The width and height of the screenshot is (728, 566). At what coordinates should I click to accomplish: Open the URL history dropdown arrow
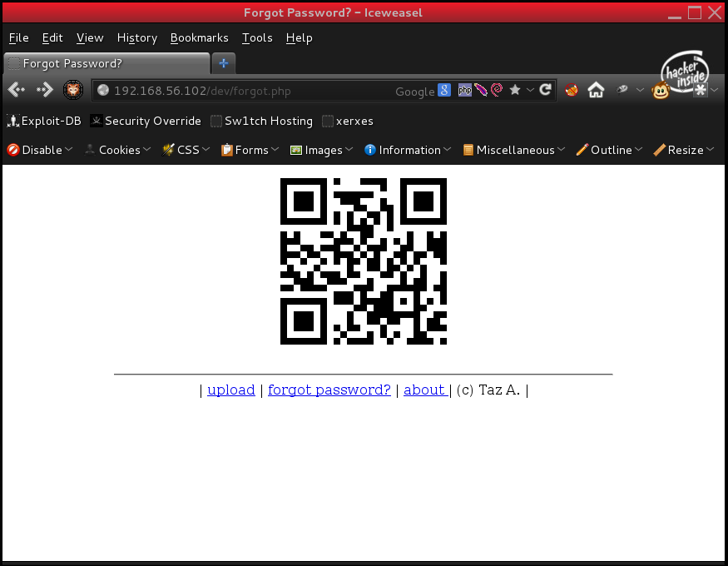click(530, 90)
